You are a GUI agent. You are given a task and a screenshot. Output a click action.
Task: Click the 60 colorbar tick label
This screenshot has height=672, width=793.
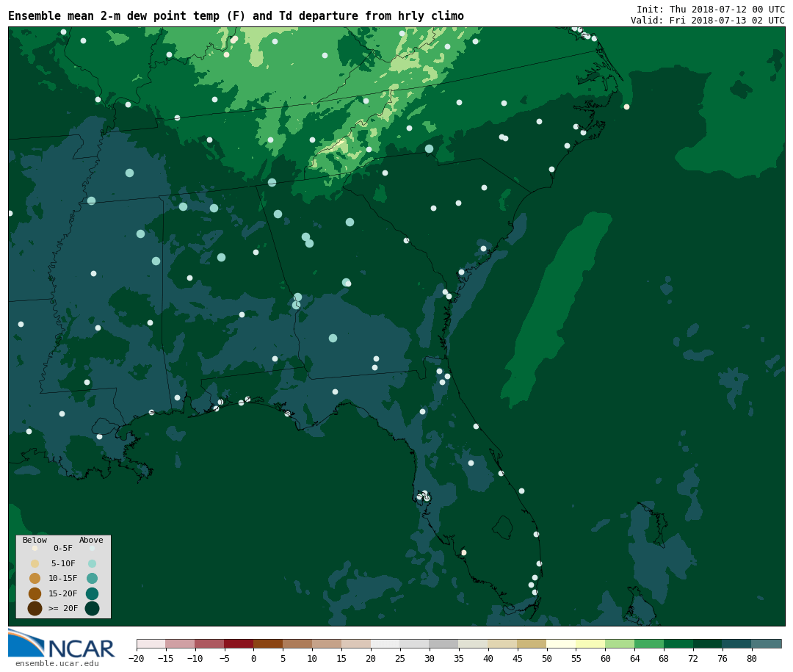tap(605, 658)
